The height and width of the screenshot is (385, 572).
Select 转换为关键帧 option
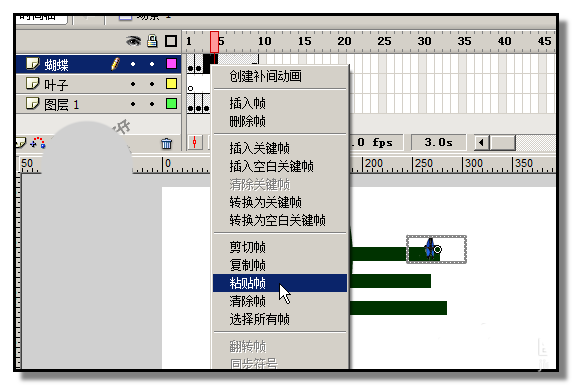pos(266,202)
